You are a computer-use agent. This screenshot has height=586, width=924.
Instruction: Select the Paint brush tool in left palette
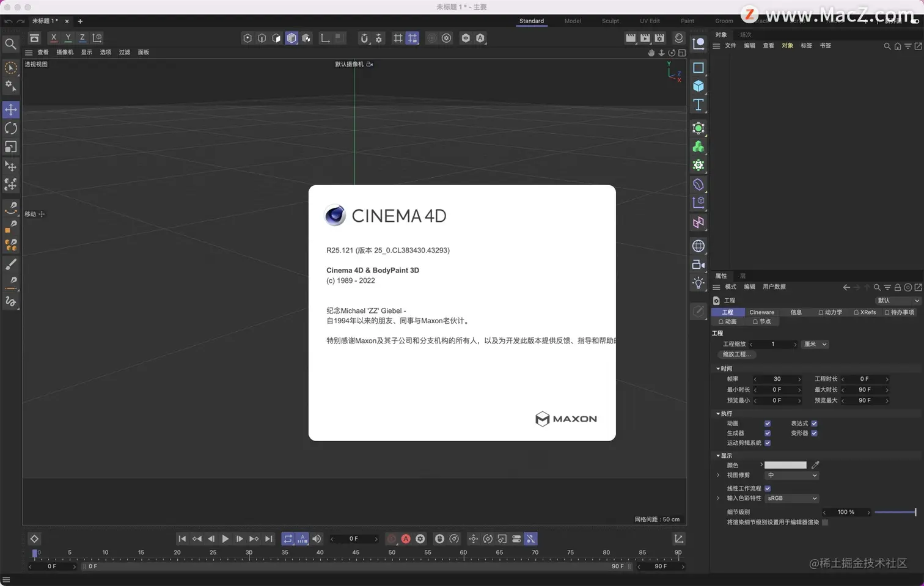pos(11,264)
